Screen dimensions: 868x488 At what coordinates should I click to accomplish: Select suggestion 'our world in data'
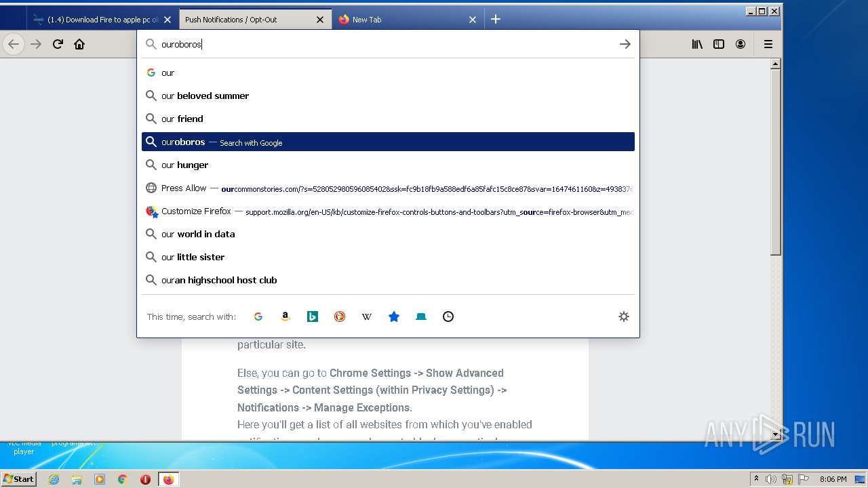(x=388, y=234)
